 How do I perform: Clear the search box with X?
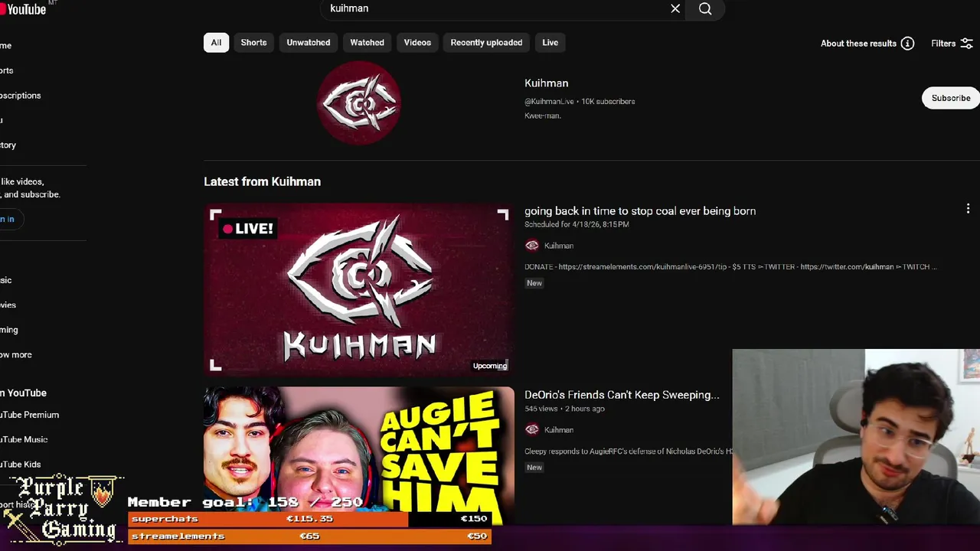[x=675, y=8]
